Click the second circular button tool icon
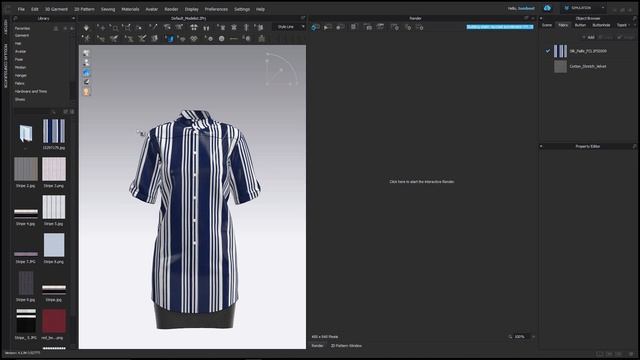The width and height of the screenshot is (640, 360). [222, 39]
